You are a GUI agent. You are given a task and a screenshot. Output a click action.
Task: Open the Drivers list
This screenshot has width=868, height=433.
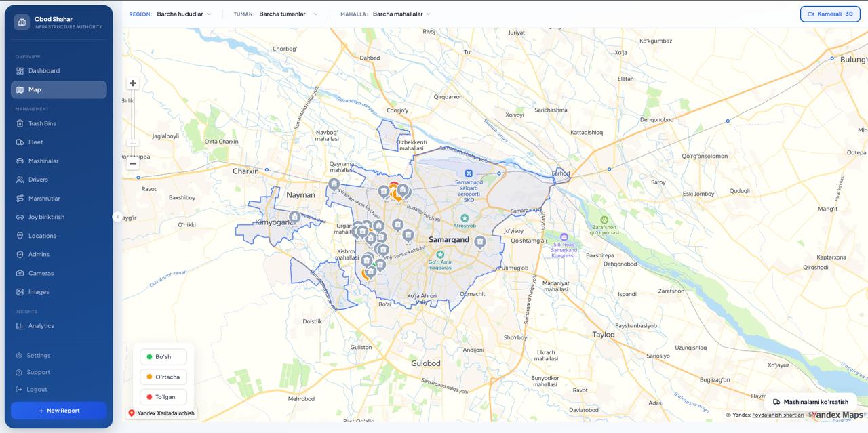pos(58,180)
